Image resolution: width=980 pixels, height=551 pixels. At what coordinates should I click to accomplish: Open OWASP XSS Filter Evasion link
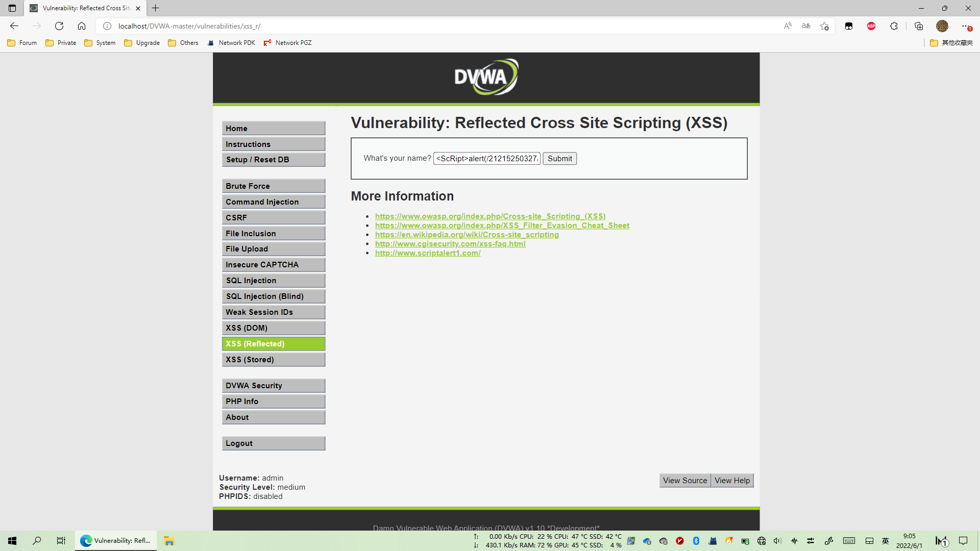click(502, 226)
